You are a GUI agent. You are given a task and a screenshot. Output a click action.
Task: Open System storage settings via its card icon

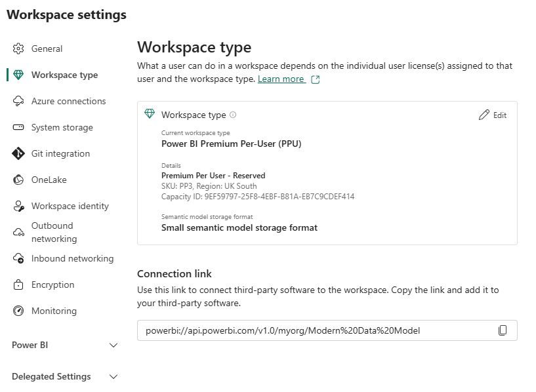(x=19, y=127)
